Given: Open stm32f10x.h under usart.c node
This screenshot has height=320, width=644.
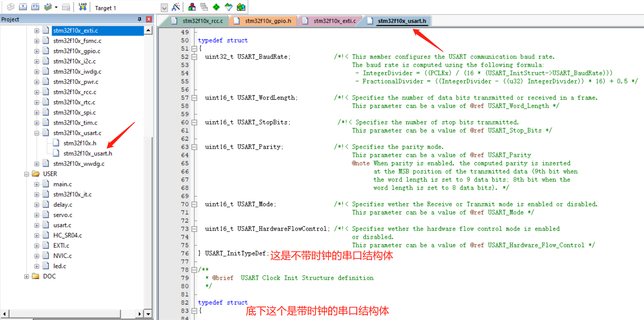Looking at the screenshot, I should point(80,143).
